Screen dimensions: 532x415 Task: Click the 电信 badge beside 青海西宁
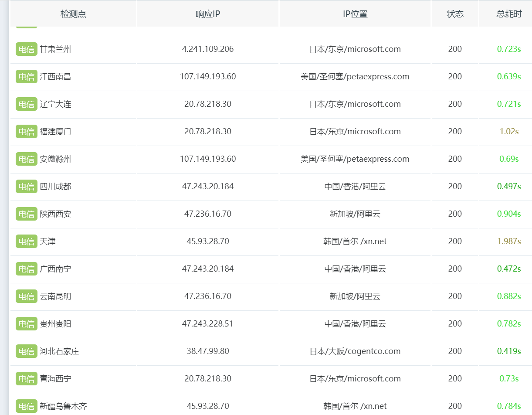point(27,379)
